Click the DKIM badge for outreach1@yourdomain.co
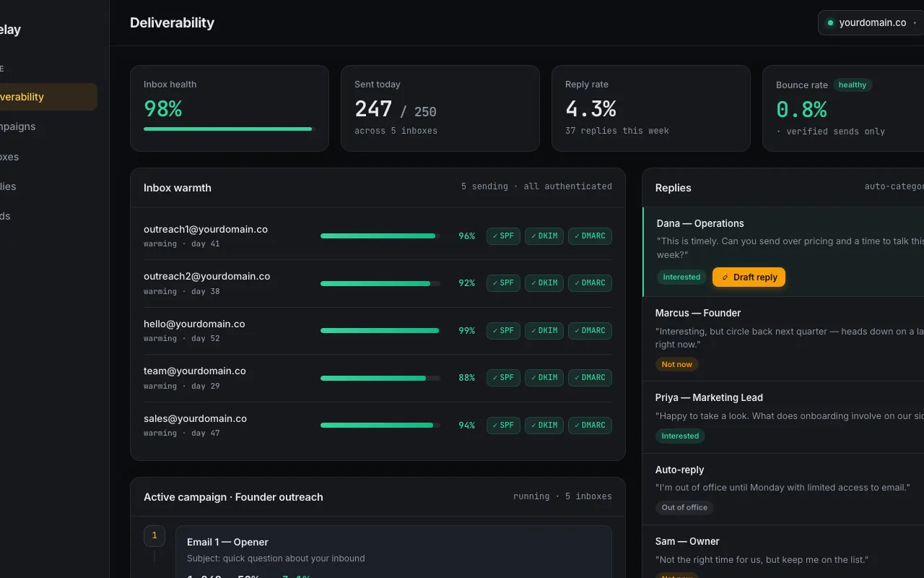The width and height of the screenshot is (924, 578). (x=544, y=236)
